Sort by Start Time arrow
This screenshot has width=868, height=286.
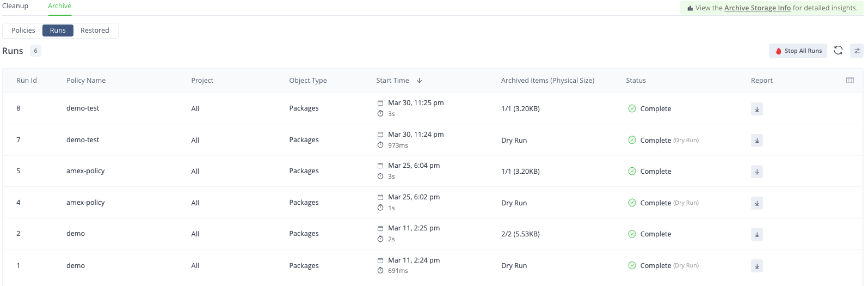point(419,81)
